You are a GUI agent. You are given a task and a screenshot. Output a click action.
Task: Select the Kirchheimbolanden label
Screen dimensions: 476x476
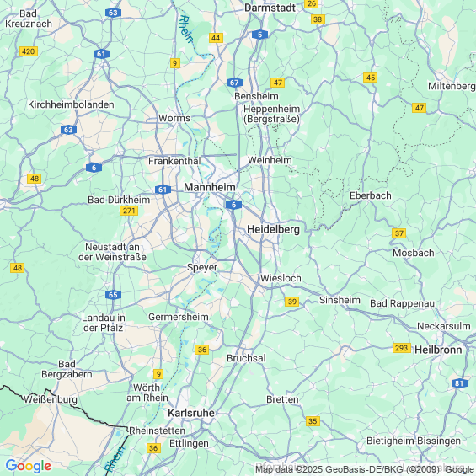tap(71, 104)
